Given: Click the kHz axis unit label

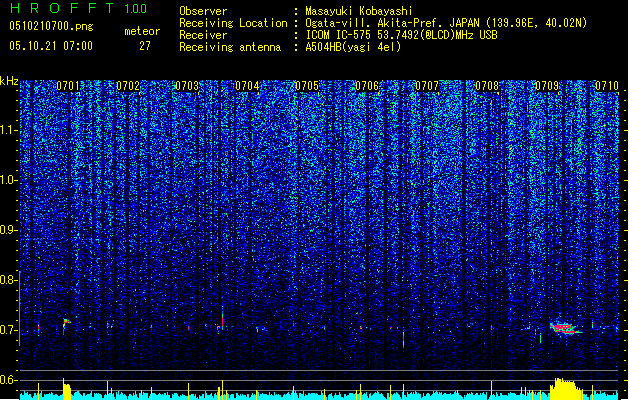Looking at the screenshot, I should [9, 81].
